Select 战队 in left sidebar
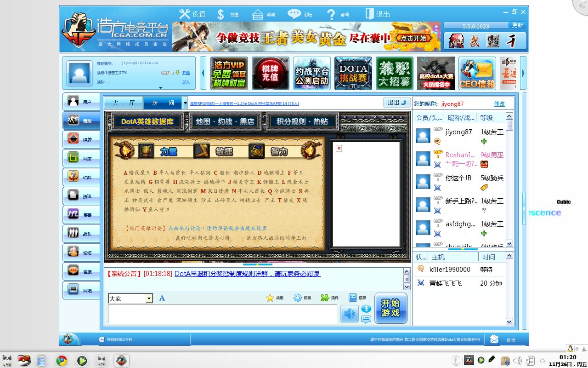The width and height of the screenshot is (588, 368). [81, 234]
